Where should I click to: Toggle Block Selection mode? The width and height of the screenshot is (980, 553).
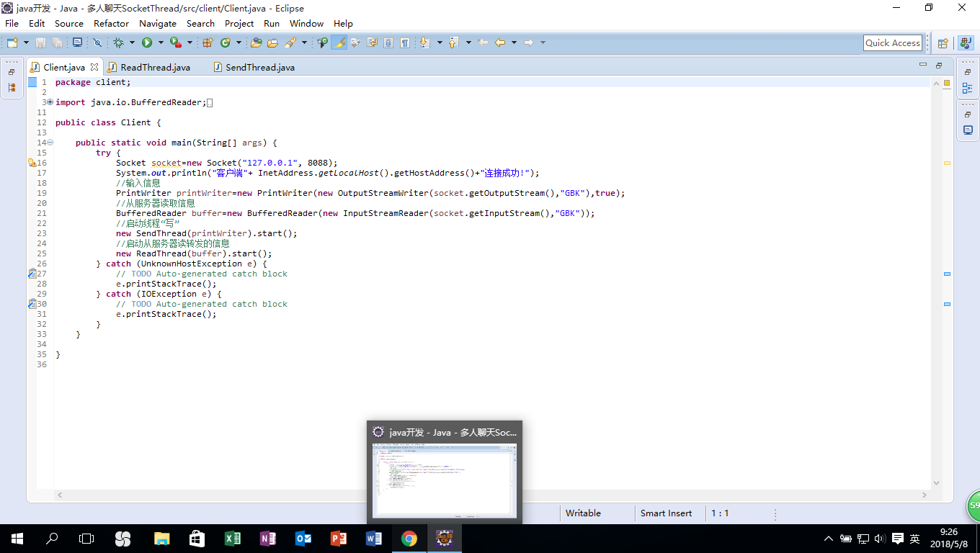[x=388, y=43]
